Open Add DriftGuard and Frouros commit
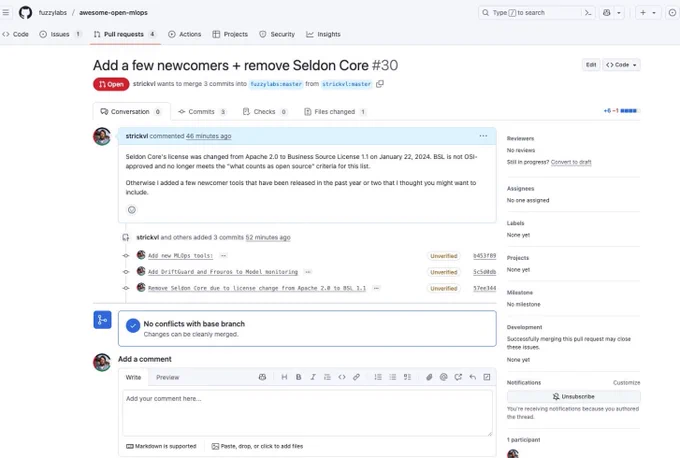The height and width of the screenshot is (458, 680). pos(223,272)
